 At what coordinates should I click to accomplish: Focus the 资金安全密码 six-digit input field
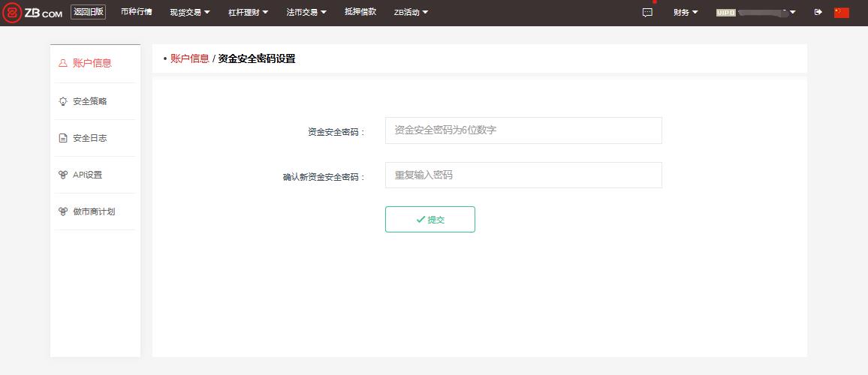523,130
